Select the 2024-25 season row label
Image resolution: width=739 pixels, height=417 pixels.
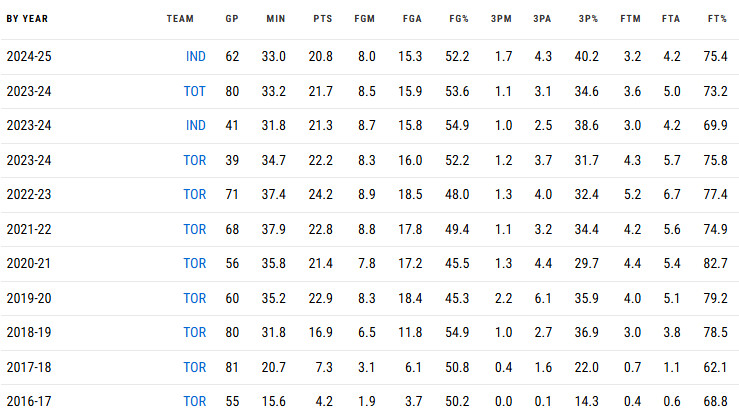(x=29, y=57)
